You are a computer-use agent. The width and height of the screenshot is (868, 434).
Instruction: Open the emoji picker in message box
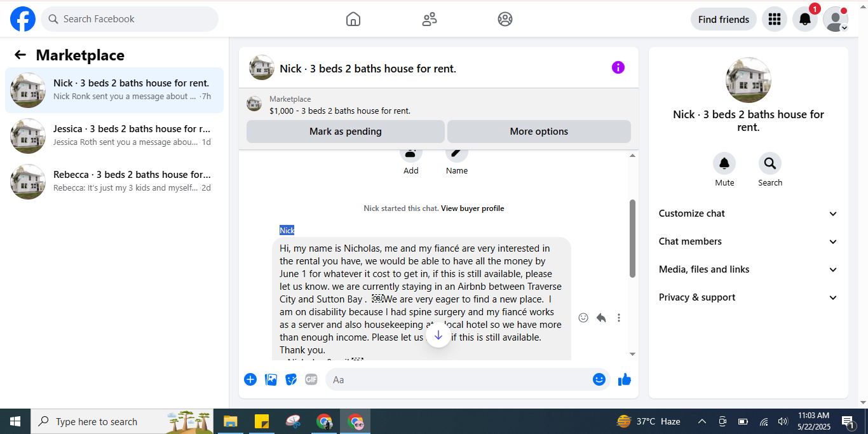click(599, 379)
